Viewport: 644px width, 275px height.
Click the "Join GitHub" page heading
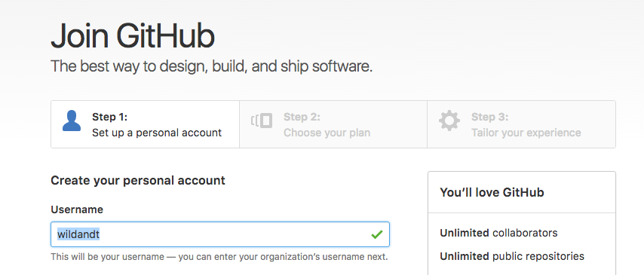[133, 35]
